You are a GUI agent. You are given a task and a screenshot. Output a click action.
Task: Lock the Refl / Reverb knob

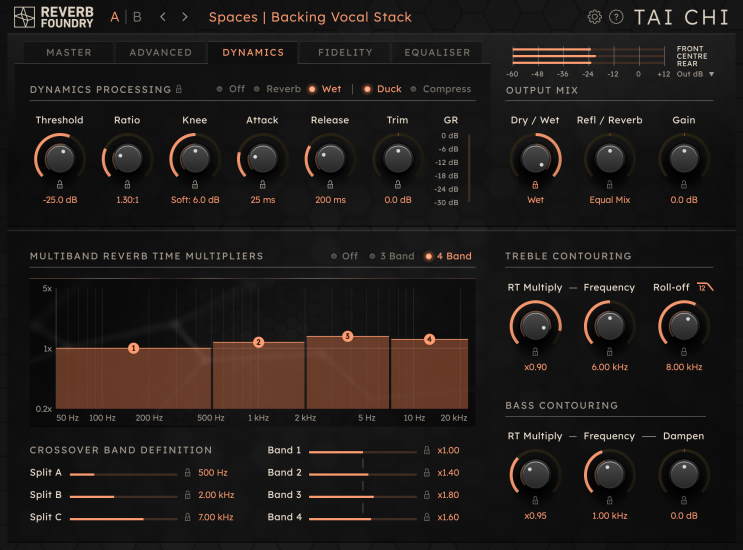point(610,184)
